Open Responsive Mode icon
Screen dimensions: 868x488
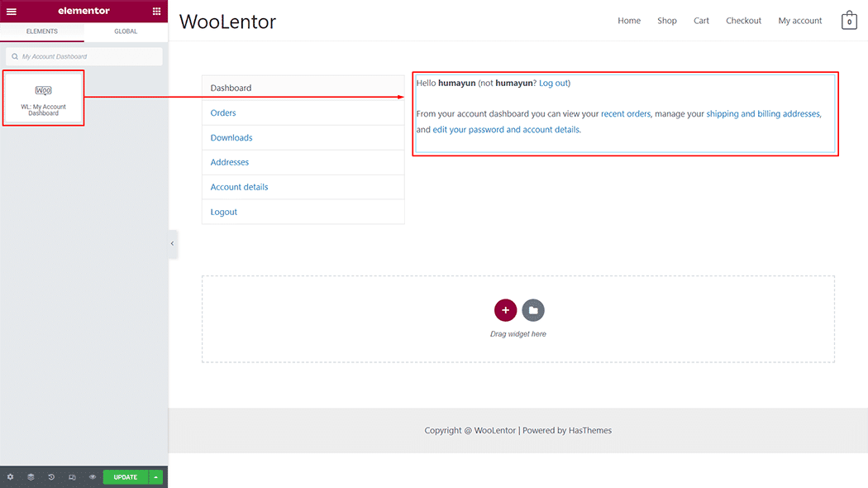click(x=72, y=477)
